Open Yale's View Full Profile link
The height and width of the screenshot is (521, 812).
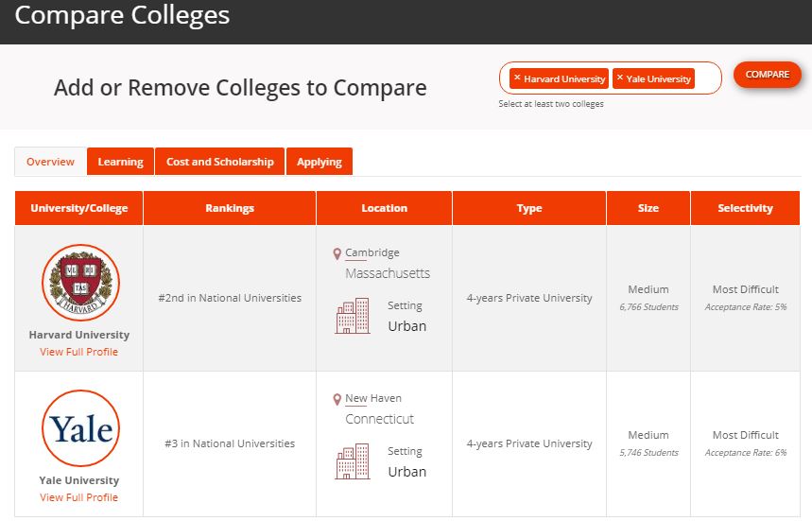click(79, 497)
